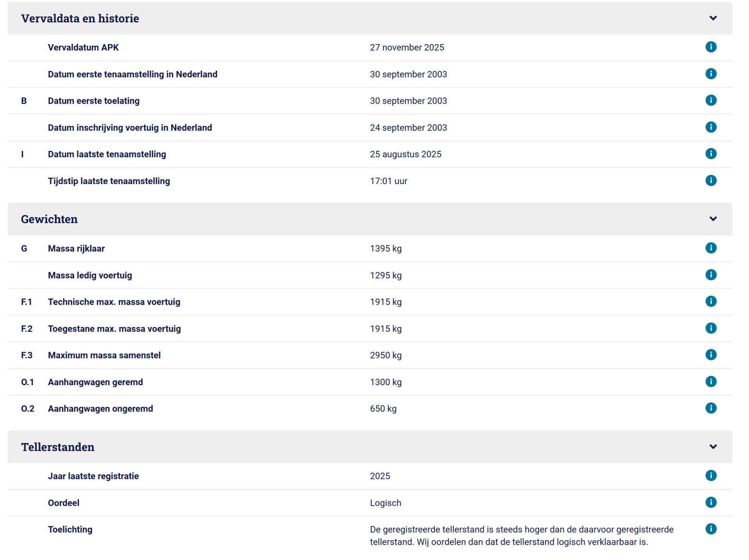
Task: Open info for Technische max. massa voertuig
Action: (x=711, y=301)
